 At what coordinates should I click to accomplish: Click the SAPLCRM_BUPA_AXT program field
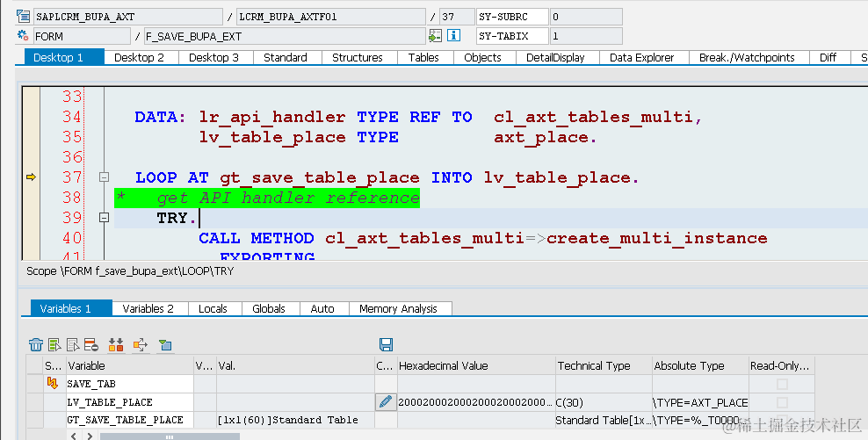click(x=128, y=17)
